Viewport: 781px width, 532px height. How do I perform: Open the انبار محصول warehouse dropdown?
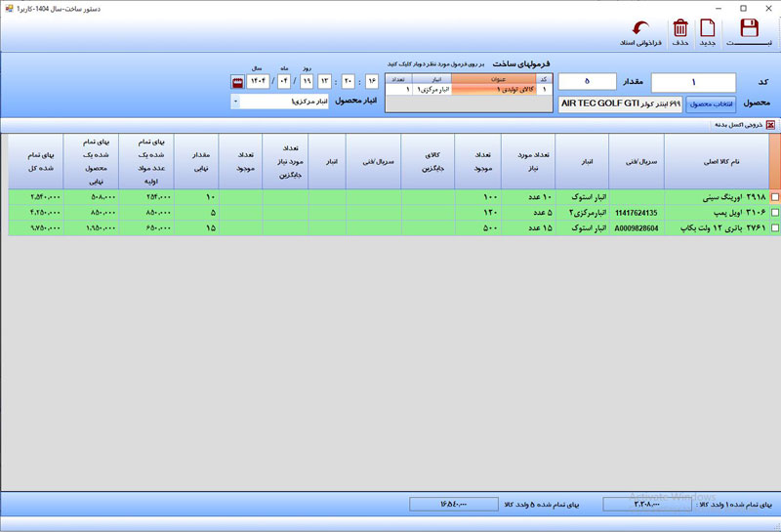tap(236, 102)
